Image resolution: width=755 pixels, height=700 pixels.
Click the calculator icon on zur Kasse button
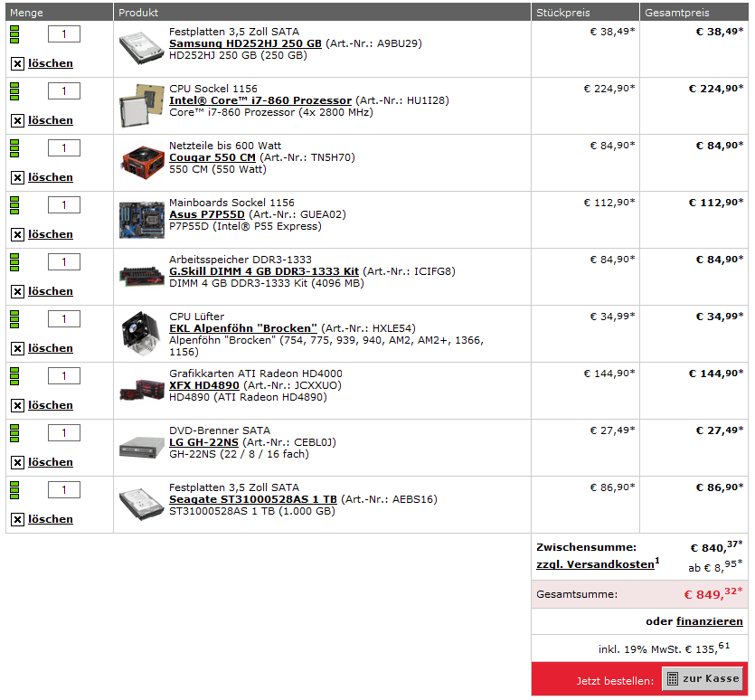(673, 679)
